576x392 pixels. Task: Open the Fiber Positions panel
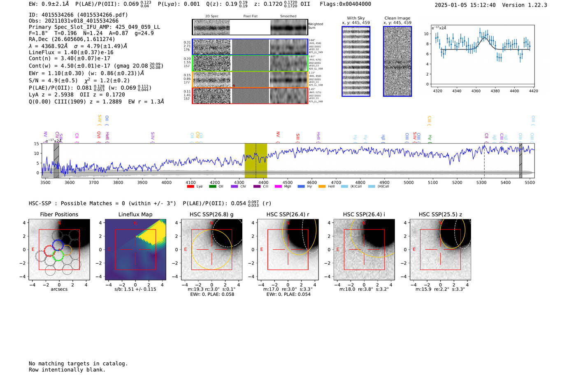59,250
